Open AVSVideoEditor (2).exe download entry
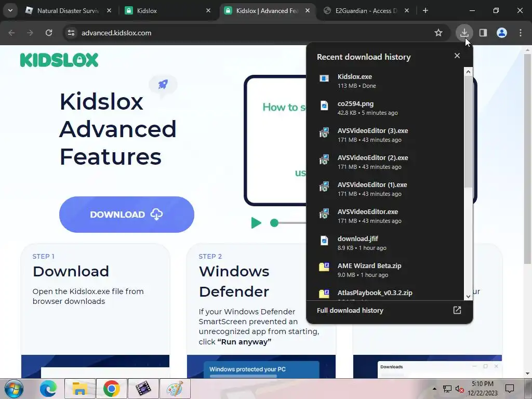The height and width of the screenshot is (399, 532). [385, 162]
